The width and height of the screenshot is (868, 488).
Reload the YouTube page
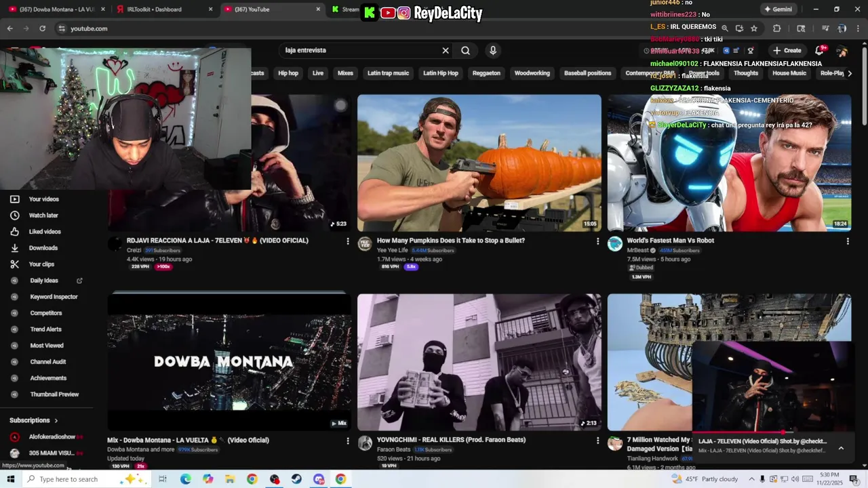click(x=42, y=28)
